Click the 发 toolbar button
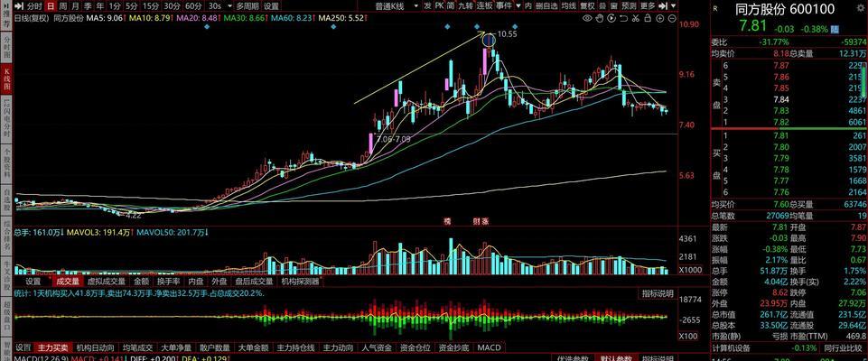The image size is (868, 361). [x=428, y=6]
